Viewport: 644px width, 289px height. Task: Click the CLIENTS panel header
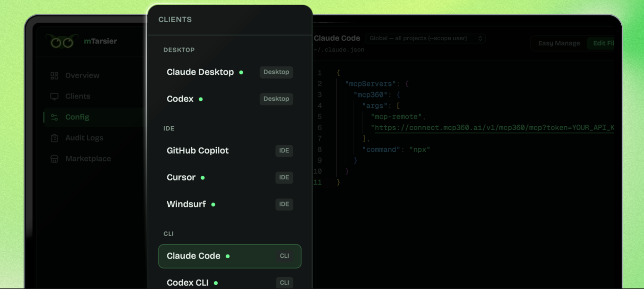coord(175,20)
